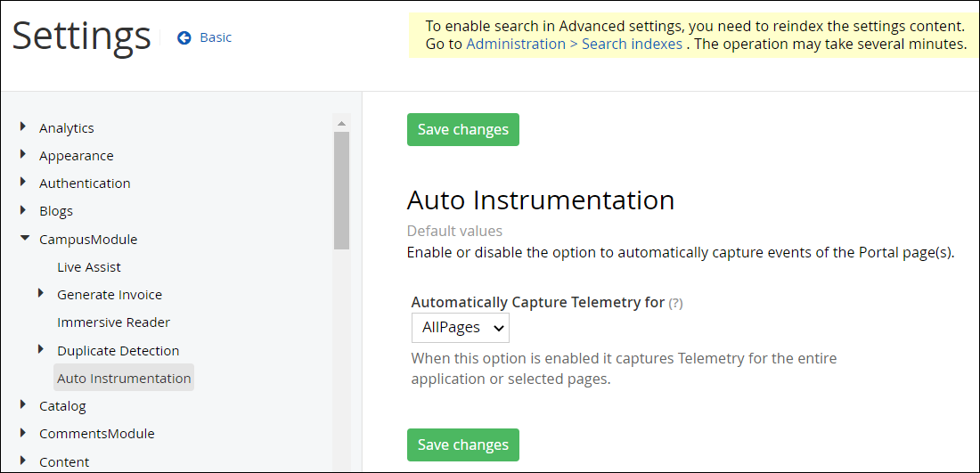Select Auto Instrumentation tree item
This screenshot has width=980, height=473.
pos(124,378)
